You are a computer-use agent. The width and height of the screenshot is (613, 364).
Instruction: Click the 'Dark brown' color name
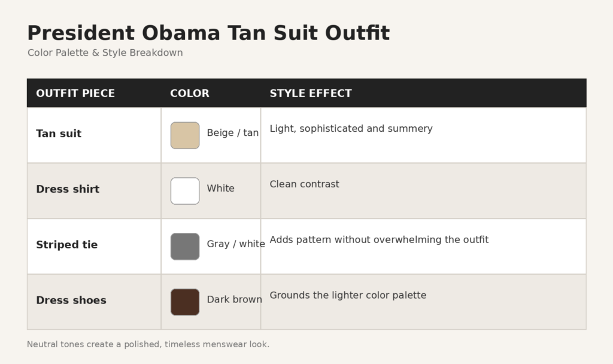coord(234,299)
